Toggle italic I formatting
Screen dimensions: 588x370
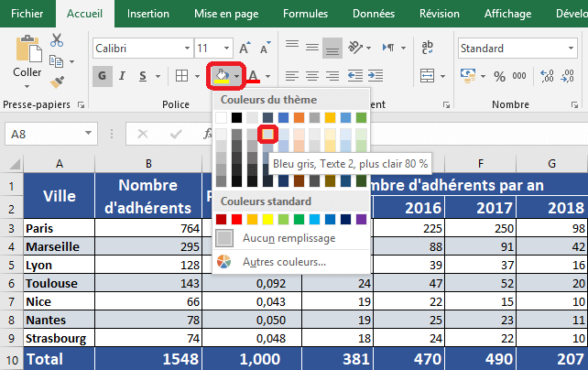pos(124,76)
